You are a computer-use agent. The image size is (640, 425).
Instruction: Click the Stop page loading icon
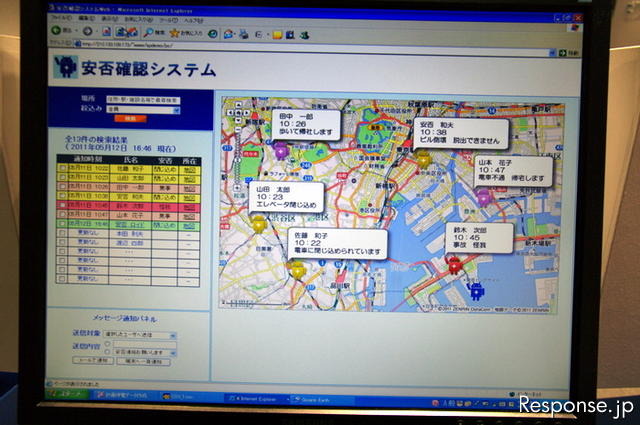tap(107, 31)
